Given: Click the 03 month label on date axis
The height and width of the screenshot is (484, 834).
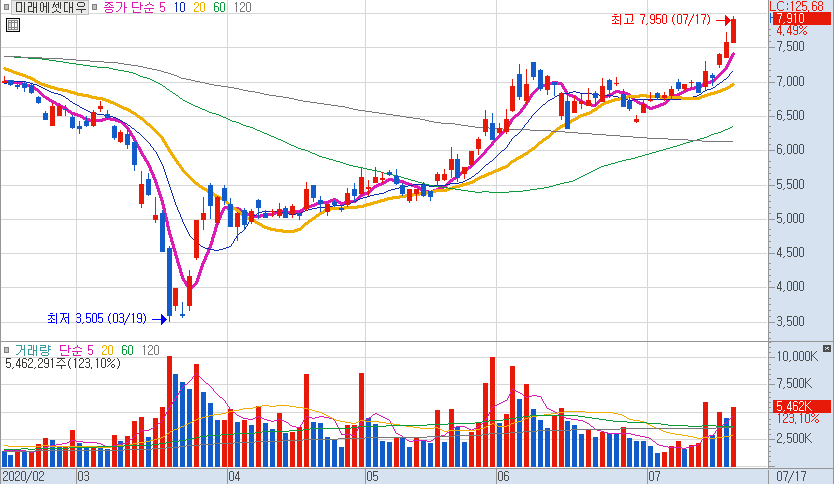Looking at the screenshot, I should [x=84, y=476].
